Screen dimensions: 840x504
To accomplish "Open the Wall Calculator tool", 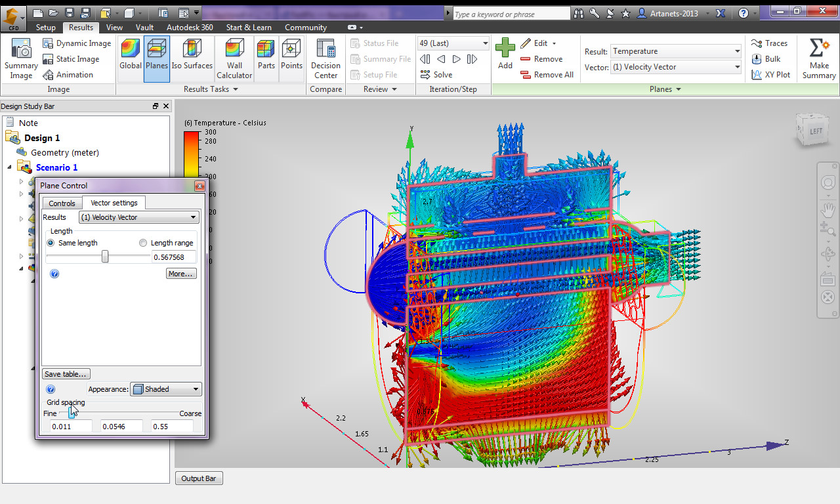I will (x=234, y=59).
